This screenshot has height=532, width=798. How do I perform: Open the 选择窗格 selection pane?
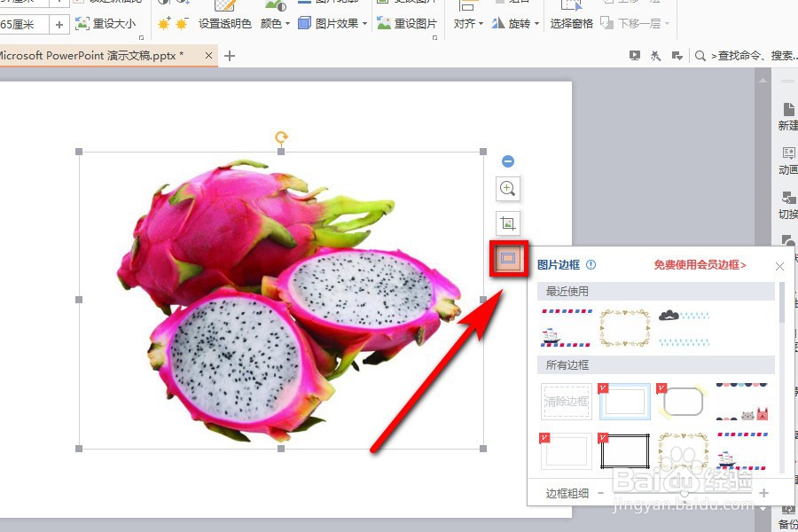(572, 23)
